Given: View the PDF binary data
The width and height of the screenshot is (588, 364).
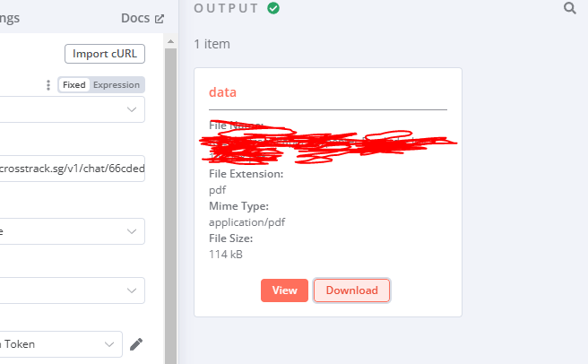Looking at the screenshot, I should pos(284,290).
